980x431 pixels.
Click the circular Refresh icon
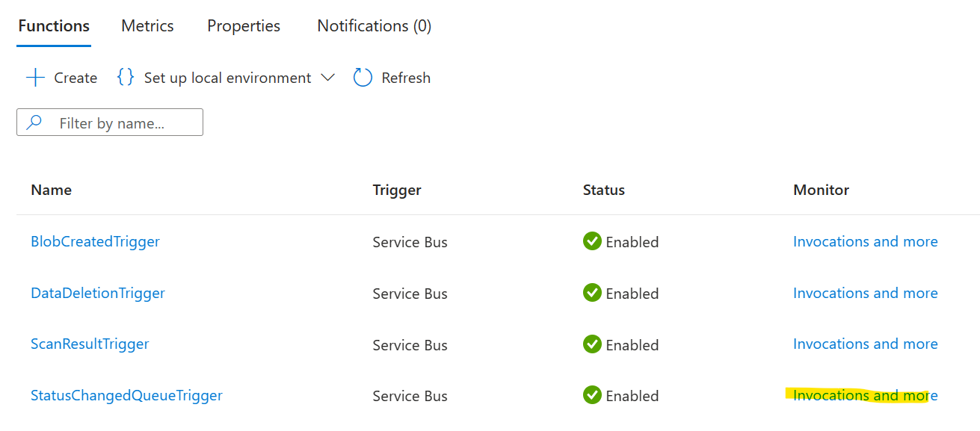[363, 78]
